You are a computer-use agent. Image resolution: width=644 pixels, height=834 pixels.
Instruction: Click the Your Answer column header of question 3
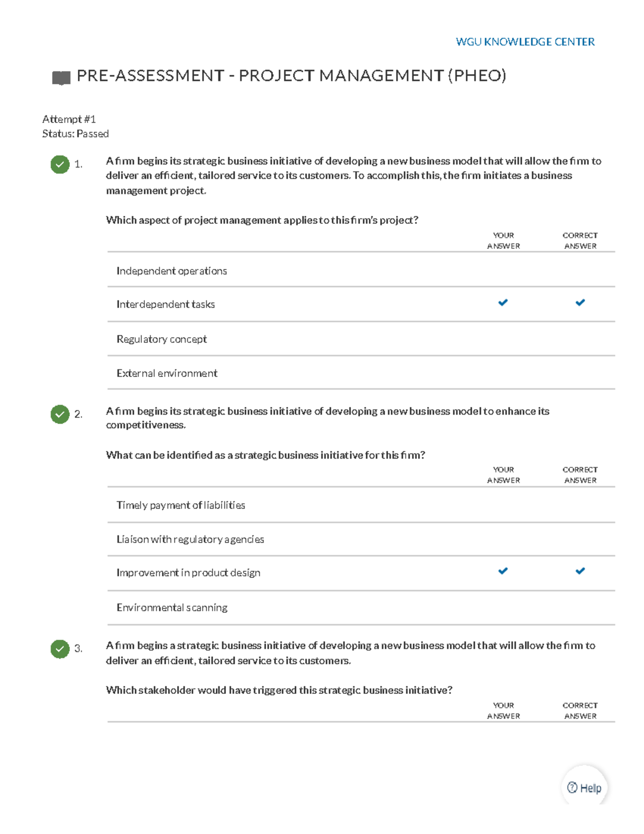(503, 710)
